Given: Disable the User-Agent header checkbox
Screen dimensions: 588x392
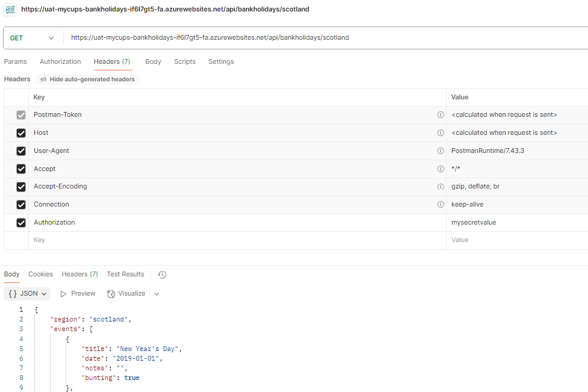Looking at the screenshot, I should pyautogui.click(x=21, y=151).
